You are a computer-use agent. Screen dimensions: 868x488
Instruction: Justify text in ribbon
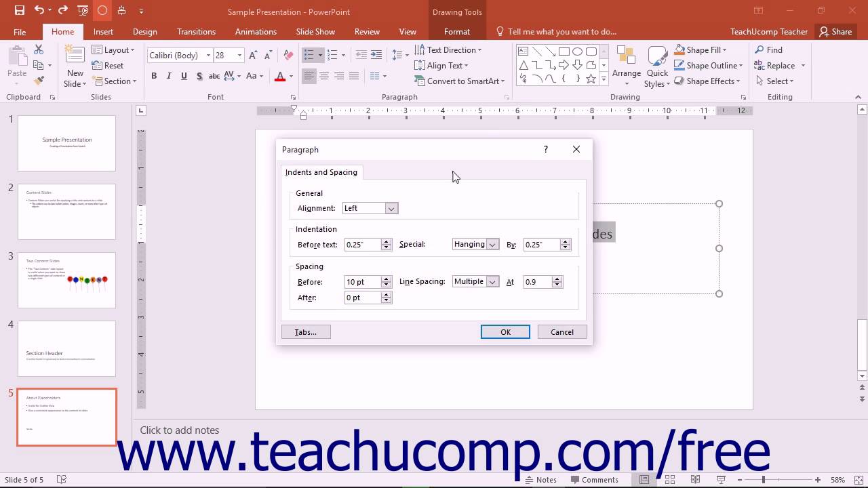tap(354, 76)
